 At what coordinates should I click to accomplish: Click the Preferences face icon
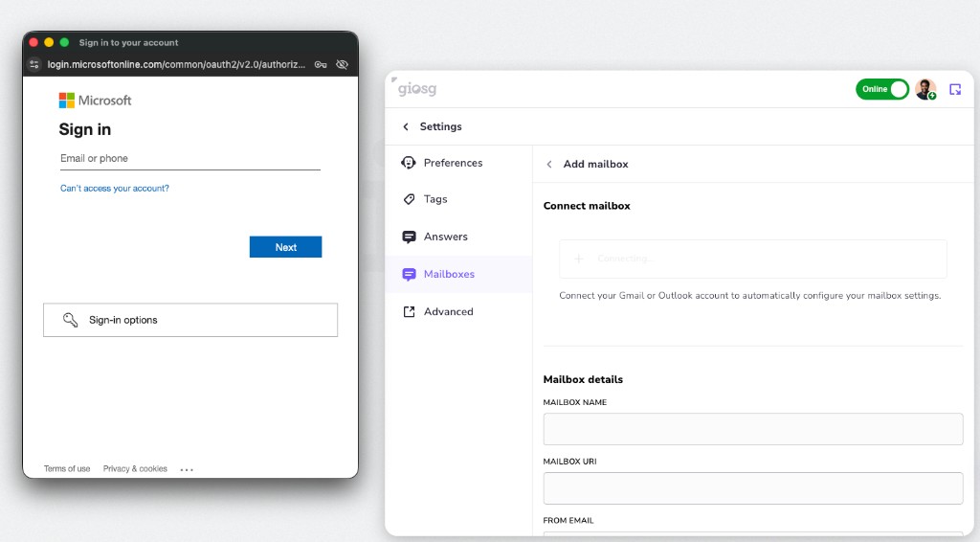(x=408, y=163)
